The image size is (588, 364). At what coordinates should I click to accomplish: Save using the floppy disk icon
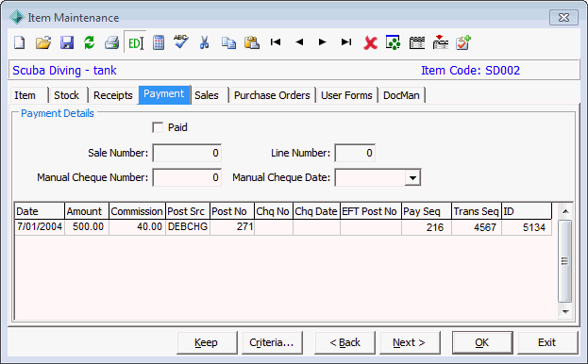[67, 42]
